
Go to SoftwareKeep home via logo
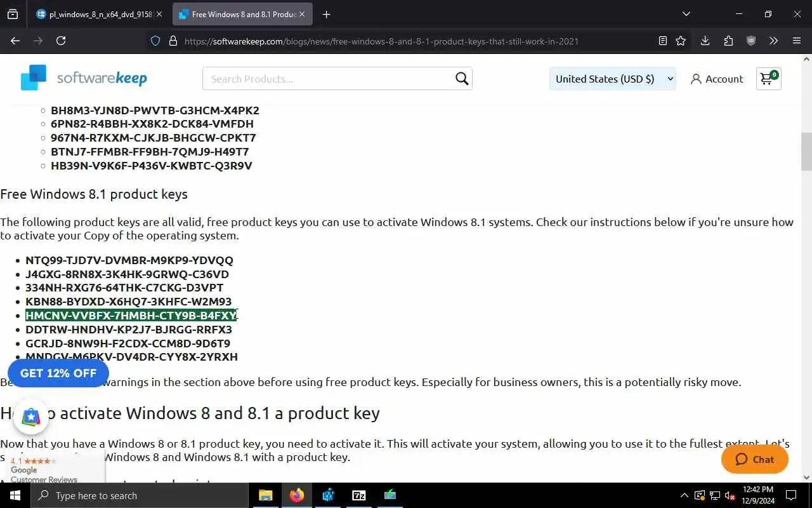pyautogui.click(x=84, y=78)
